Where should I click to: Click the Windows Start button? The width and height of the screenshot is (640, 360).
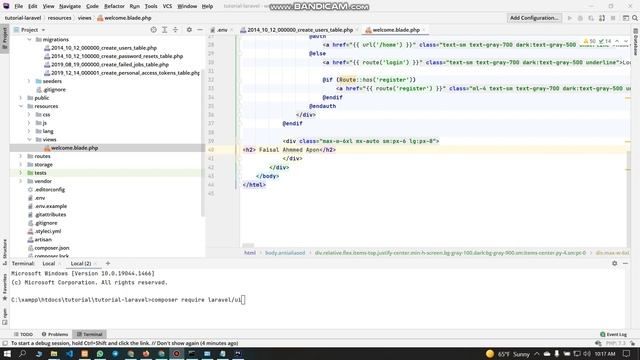pos(7,354)
